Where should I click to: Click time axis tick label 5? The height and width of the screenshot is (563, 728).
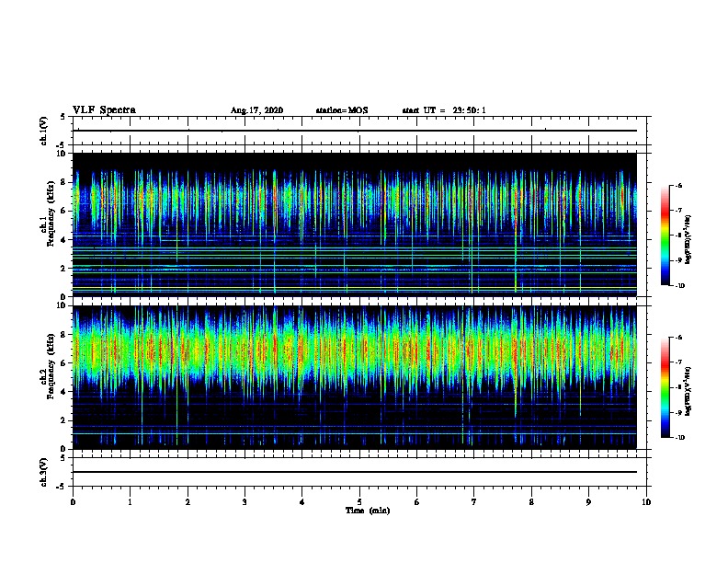pos(359,501)
